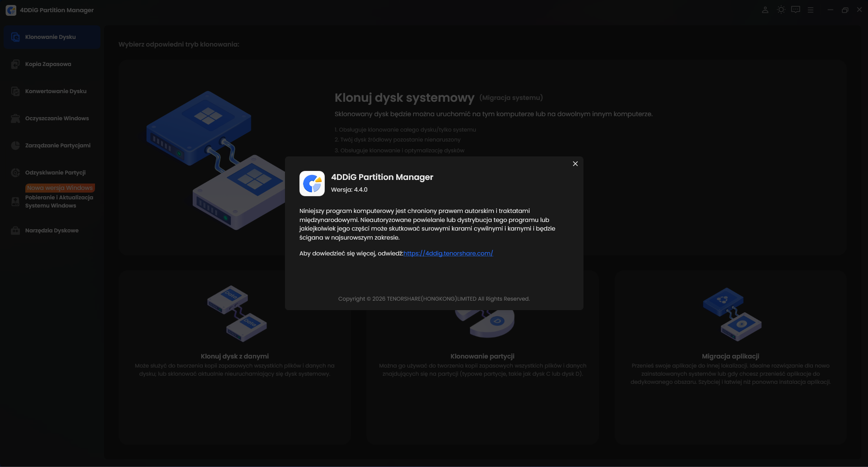Toggle the light/dark theme sun icon
Screen dimensions: 868x467
[x=781, y=10]
